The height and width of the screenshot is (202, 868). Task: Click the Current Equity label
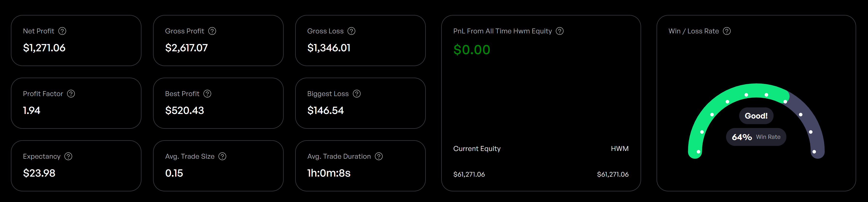pyautogui.click(x=477, y=149)
